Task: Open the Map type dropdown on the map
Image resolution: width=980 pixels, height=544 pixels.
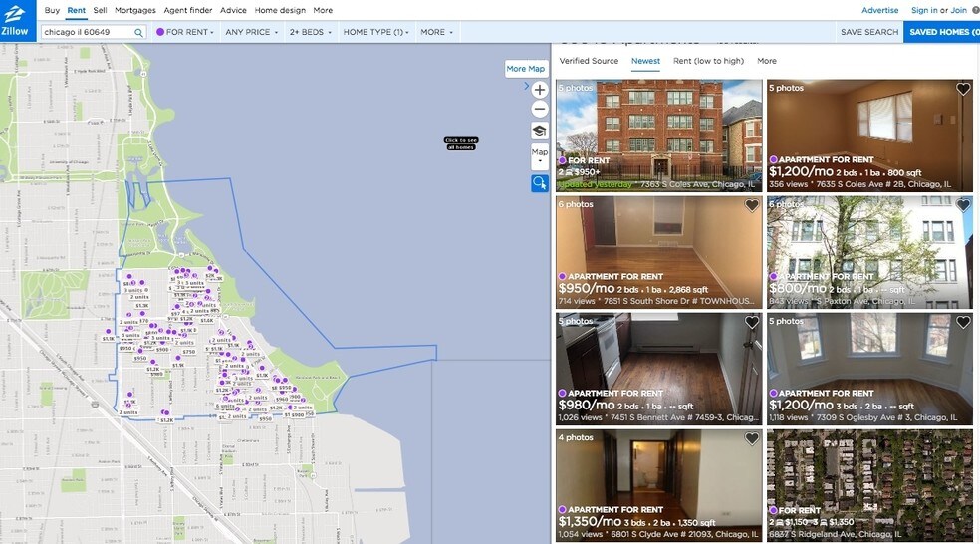Action: point(540,157)
